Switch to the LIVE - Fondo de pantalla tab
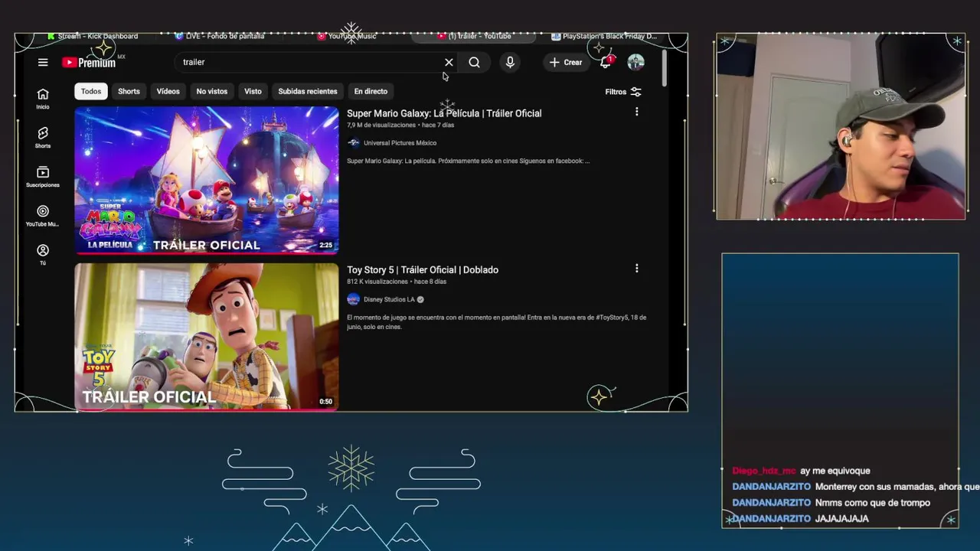Viewport: 980px width, 551px height. (220, 36)
